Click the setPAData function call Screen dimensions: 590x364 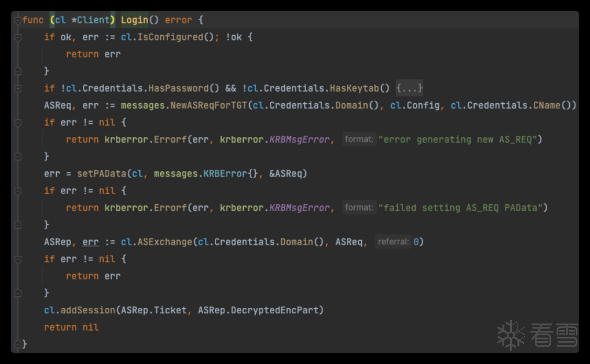101,174
